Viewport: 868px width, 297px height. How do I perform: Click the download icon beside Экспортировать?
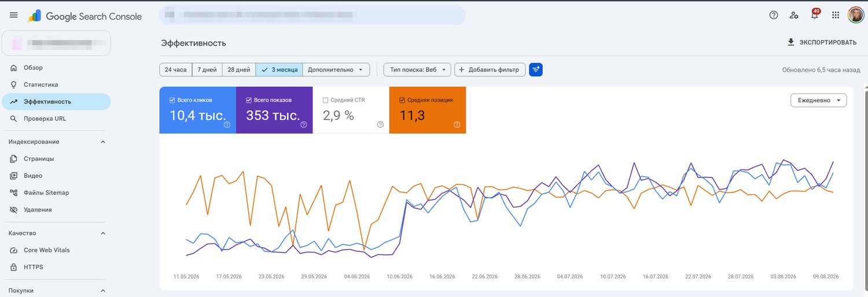coord(791,42)
